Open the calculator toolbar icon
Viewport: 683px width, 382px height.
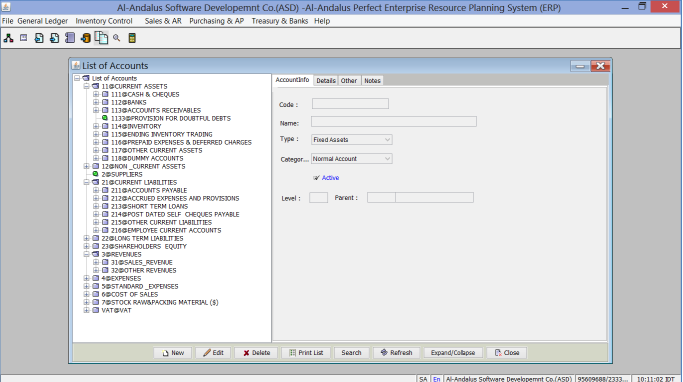coord(132,38)
